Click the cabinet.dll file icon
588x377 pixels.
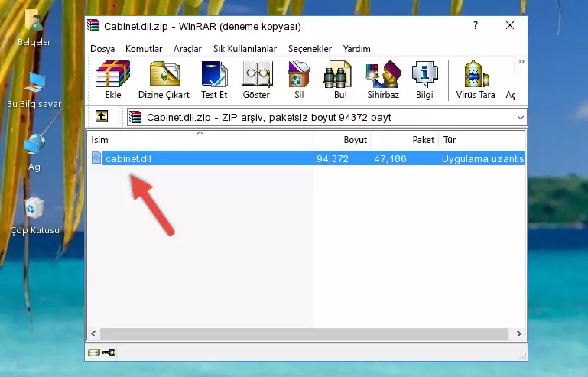pyautogui.click(x=96, y=158)
